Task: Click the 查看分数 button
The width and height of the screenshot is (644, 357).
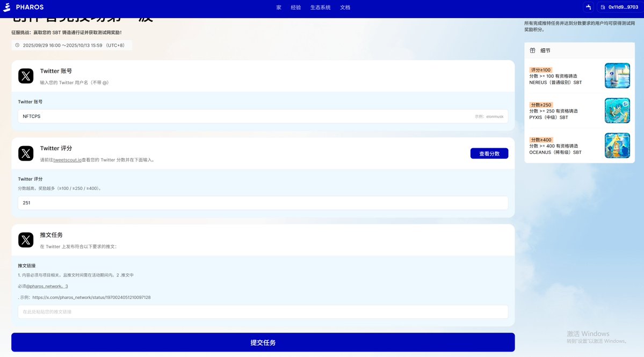Action: coord(489,154)
